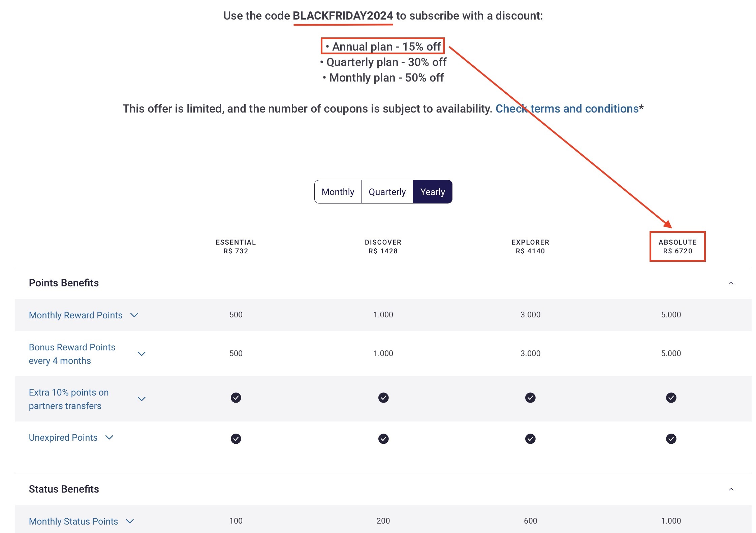
Task: Expand Bonus Reward Points every 4 months
Action: point(141,354)
